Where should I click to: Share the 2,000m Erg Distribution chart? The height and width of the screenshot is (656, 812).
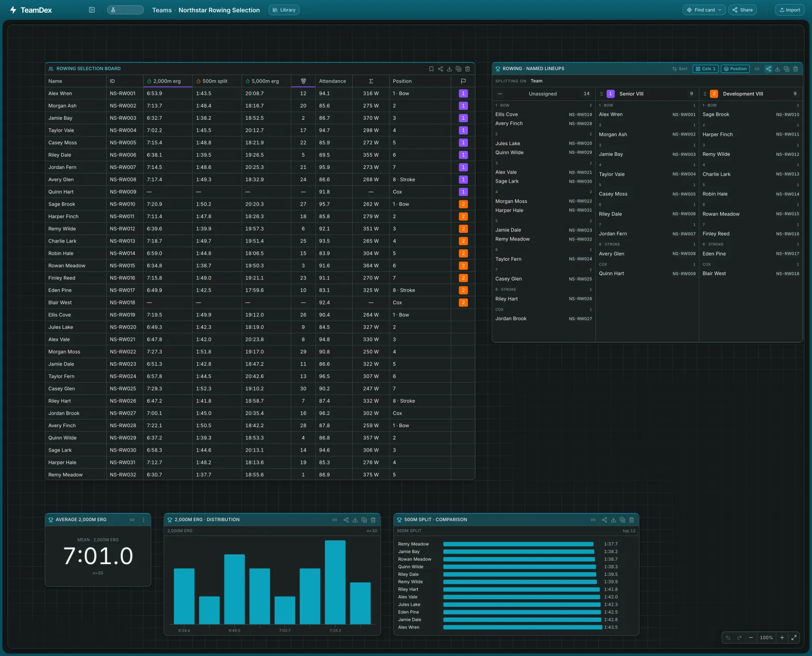tap(346, 520)
